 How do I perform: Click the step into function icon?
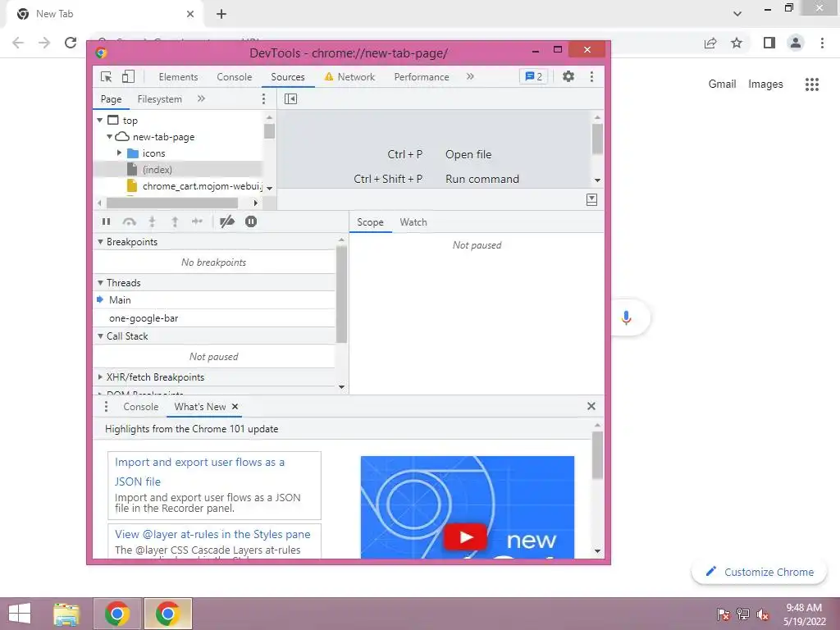[152, 221]
